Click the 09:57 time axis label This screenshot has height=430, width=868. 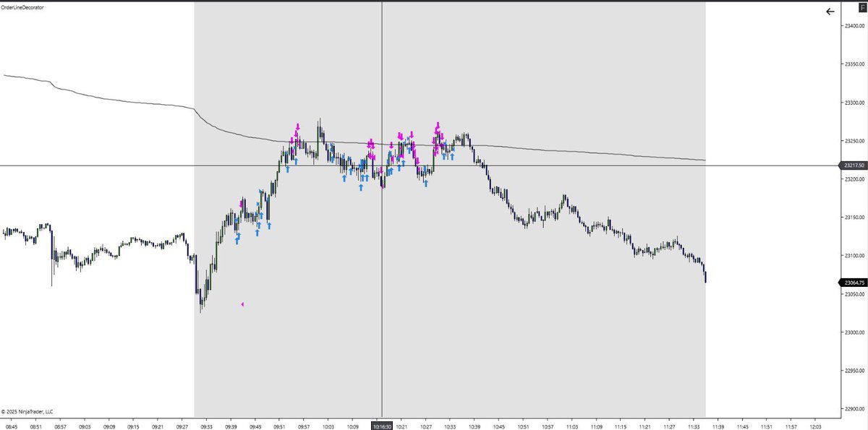tap(303, 426)
